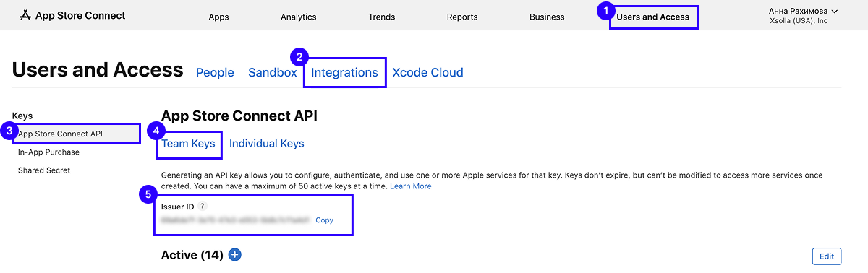This screenshot has width=868, height=273.
Task: Copy the Issuer ID
Action: 324,220
